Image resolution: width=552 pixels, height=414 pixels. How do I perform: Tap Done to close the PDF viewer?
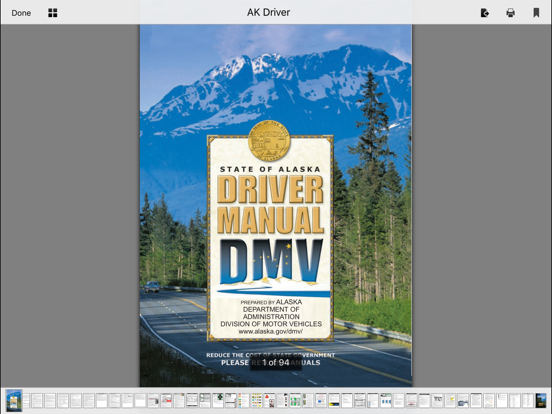click(21, 13)
